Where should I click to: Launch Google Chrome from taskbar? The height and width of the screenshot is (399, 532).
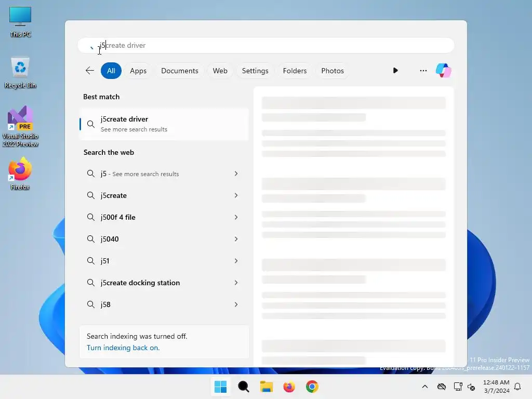pyautogui.click(x=312, y=387)
